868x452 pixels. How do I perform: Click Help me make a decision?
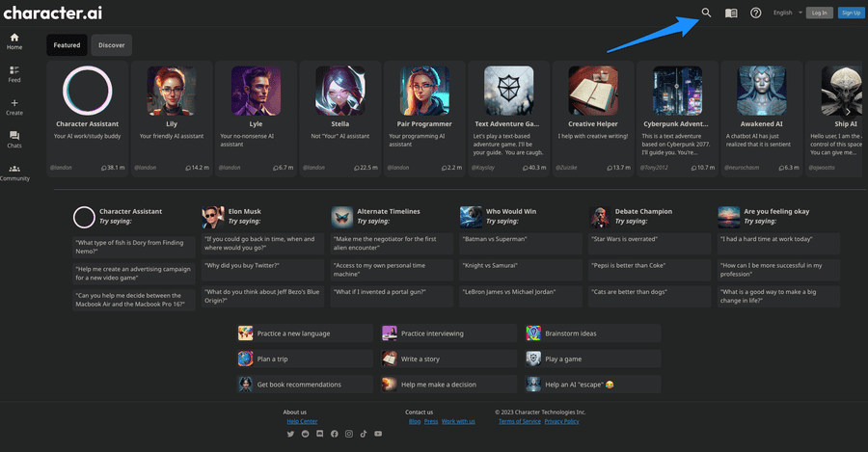click(448, 384)
